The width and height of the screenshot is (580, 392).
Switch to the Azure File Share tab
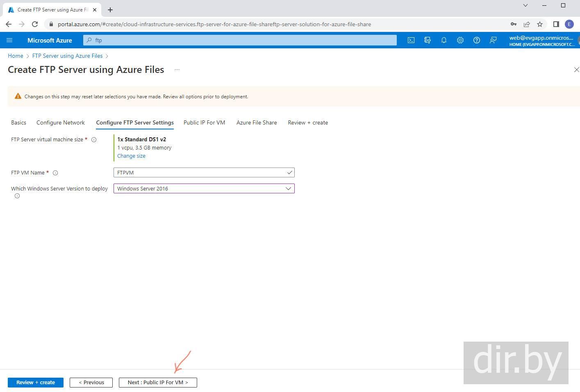click(257, 122)
